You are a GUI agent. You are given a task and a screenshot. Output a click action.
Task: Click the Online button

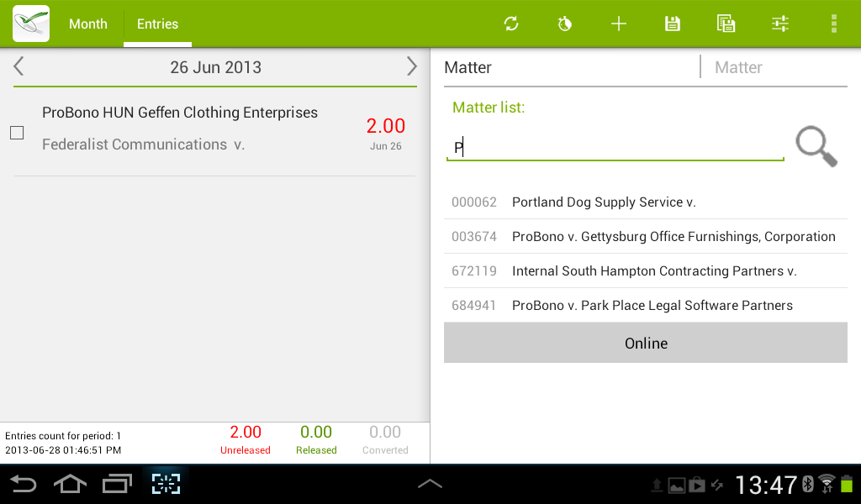click(x=646, y=343)
